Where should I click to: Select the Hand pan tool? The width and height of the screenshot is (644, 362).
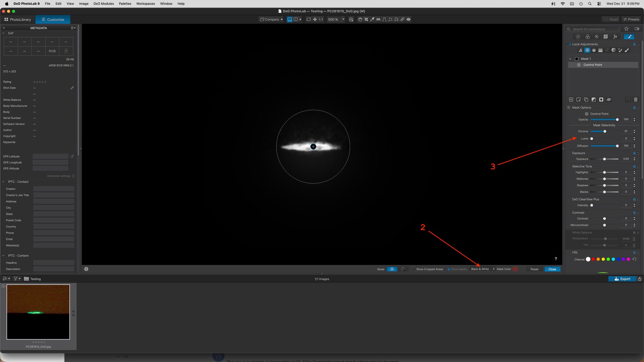(x=360, y=19)
